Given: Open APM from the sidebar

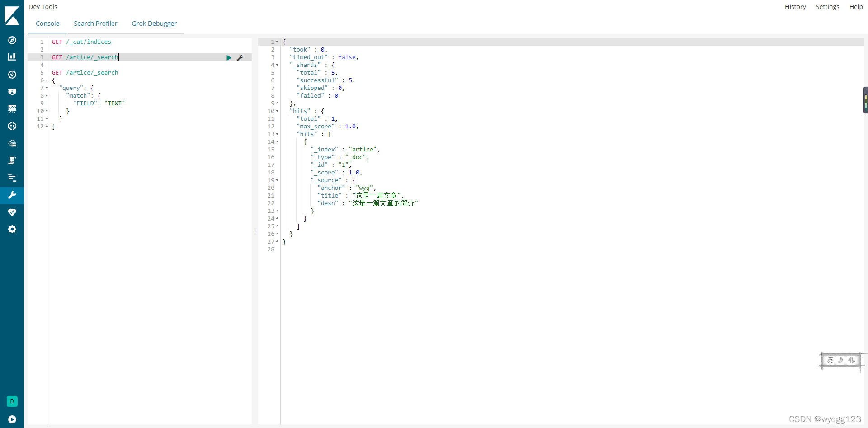Looking at the screenshot, I should (x=12, y=178).
